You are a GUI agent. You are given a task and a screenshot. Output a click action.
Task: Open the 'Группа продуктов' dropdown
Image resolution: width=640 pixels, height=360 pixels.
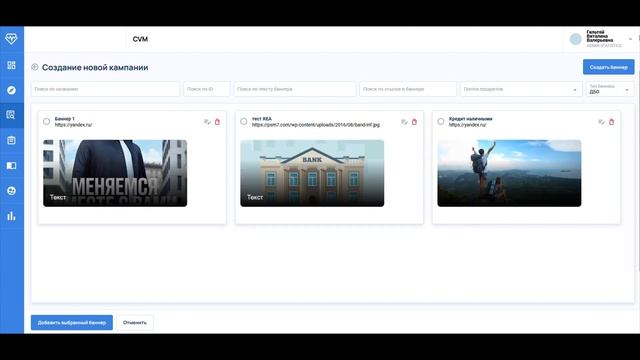pos(521,89)
